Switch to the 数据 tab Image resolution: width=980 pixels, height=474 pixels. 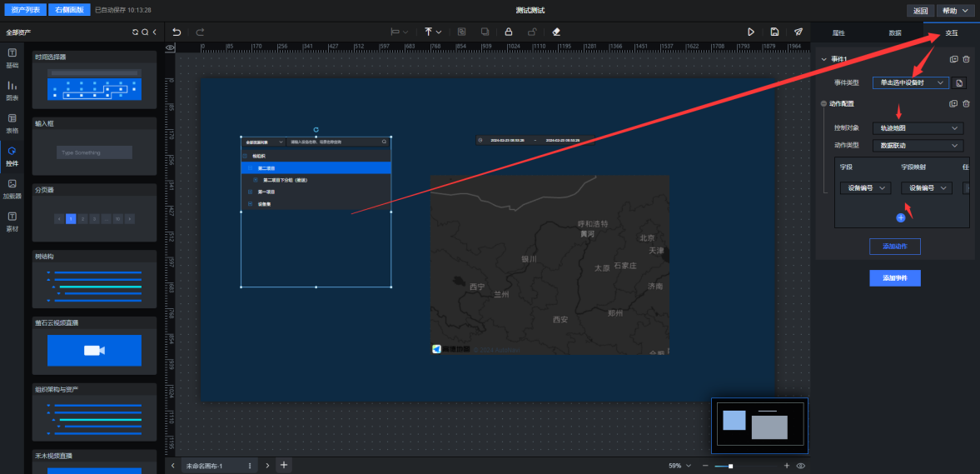pos(895,32)
